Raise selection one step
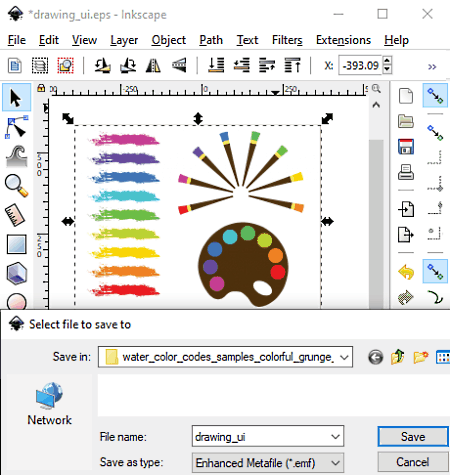Image resolution: width=450 pixels, height=475 pixels. (267, 65)
